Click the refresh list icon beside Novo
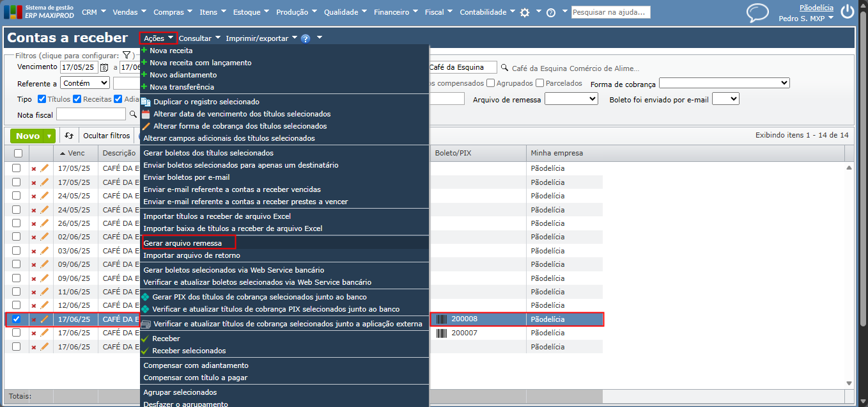 [69, 136]
